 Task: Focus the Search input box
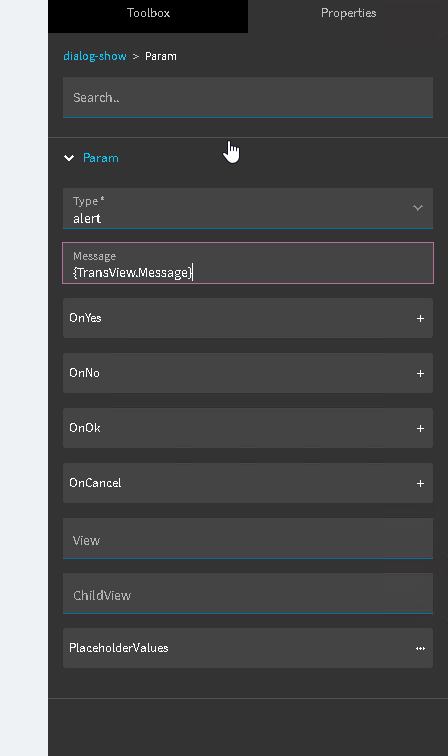[x=248, y=97]
